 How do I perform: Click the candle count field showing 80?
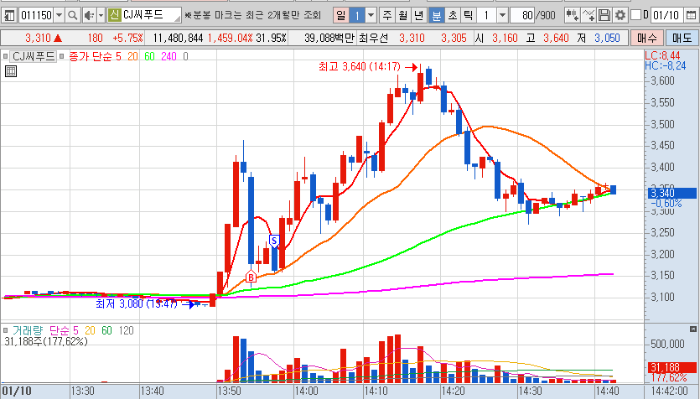pyautogui.click(x=522, y=16)
